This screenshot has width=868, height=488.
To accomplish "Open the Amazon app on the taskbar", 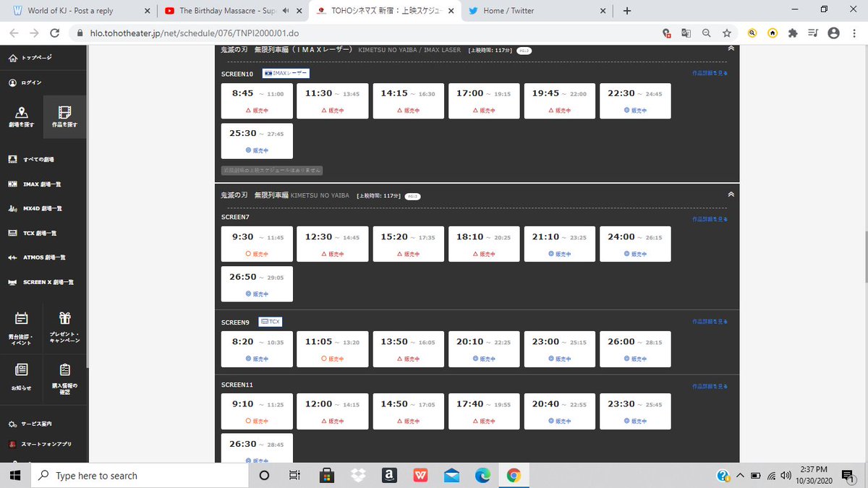I will pyautogui.click(x=389, y=476).
